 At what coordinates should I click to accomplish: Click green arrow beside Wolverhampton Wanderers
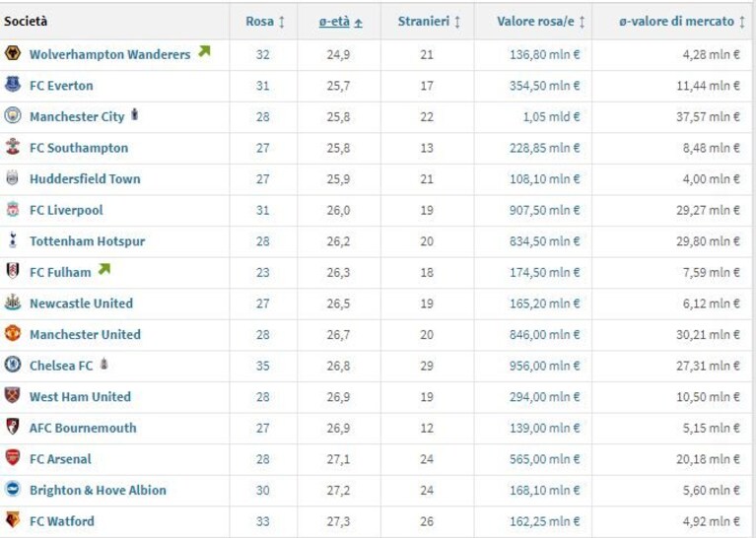204,51
